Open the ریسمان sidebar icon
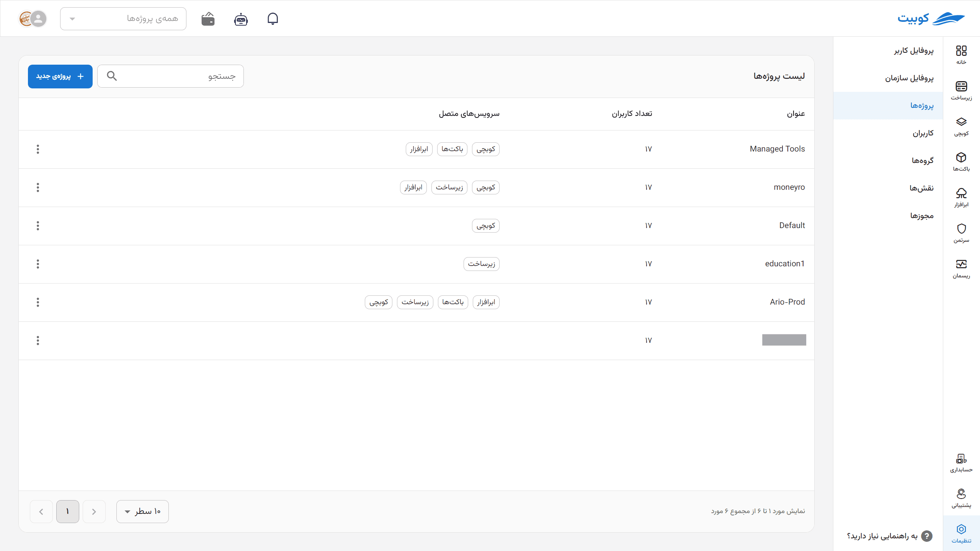This screenshot has height=551, width=980. pos(961,269)
